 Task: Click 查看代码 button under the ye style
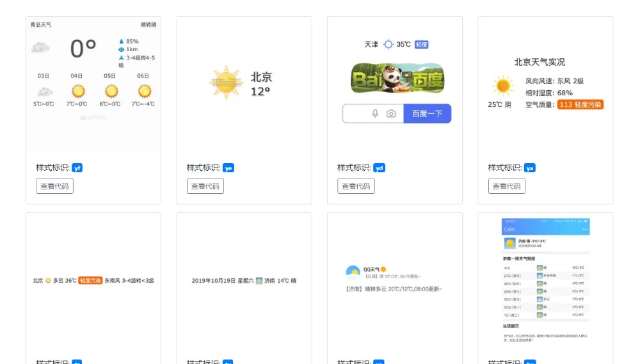(205, 186)
